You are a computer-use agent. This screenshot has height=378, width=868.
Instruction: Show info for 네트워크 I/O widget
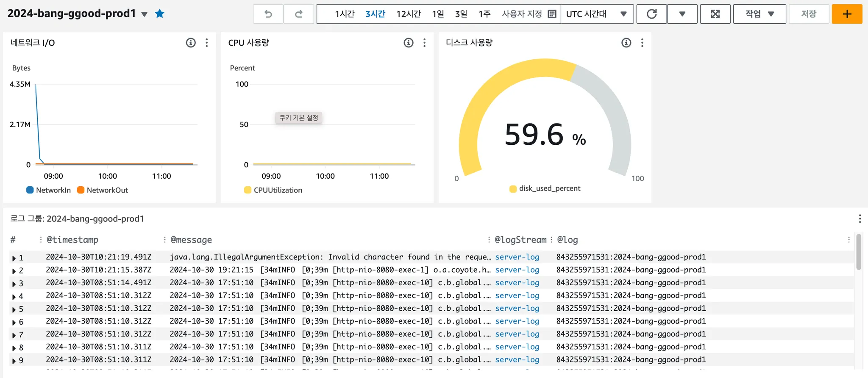coord(191,43)
